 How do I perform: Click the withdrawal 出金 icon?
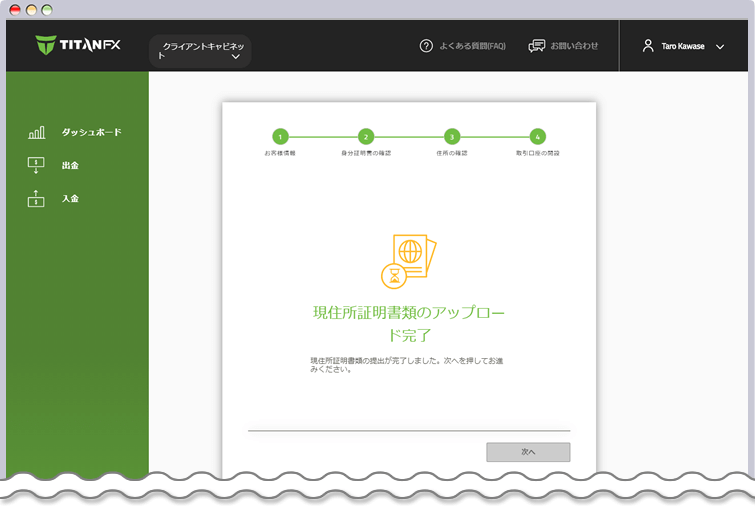[x=36, y=165]
